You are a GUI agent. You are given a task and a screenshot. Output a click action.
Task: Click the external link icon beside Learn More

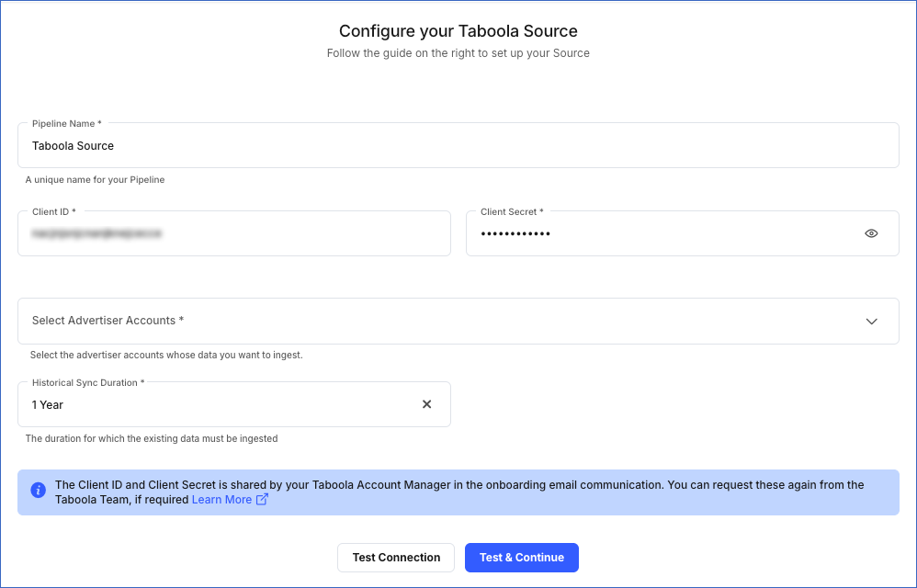[261, 499]
